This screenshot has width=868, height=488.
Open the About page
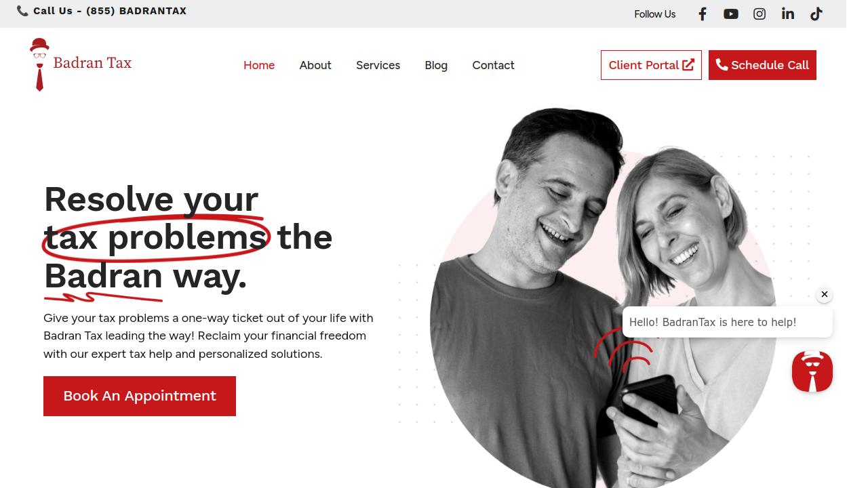point(315,65)
